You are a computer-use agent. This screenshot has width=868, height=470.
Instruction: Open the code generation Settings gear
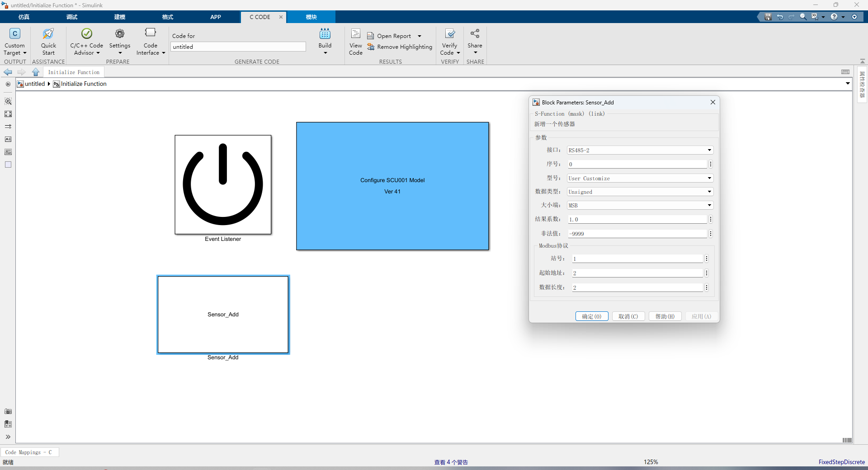click(x=120, y=42)
